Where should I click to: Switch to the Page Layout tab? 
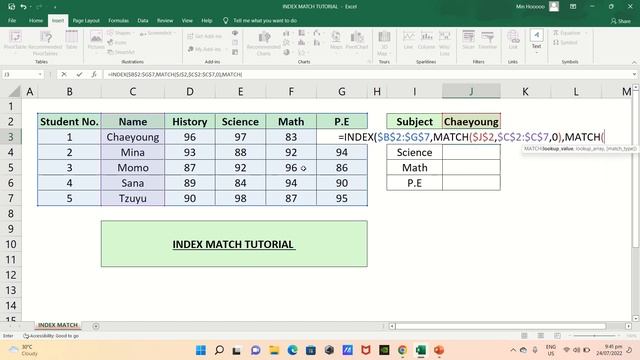pyautogui.click(x=86, y=20)
